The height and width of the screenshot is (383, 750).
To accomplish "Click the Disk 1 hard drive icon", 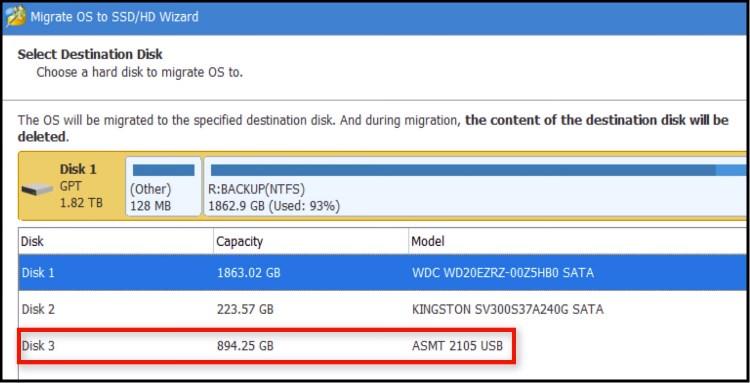I will [x=37, y=190].
